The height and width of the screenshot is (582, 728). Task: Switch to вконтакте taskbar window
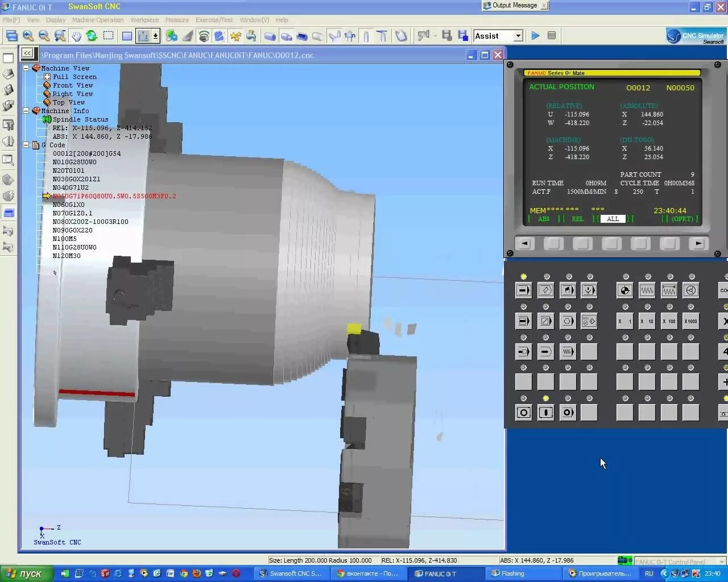370,573
